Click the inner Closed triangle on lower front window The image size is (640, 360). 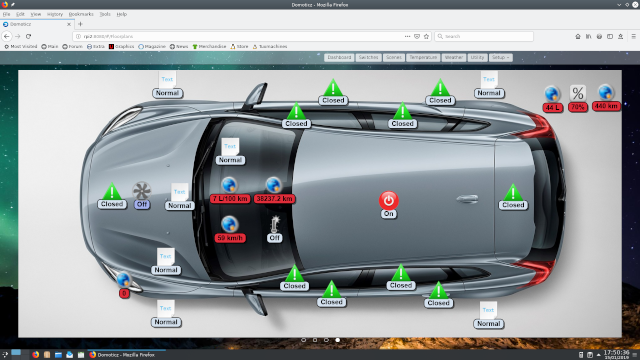[x=294, y=273]
